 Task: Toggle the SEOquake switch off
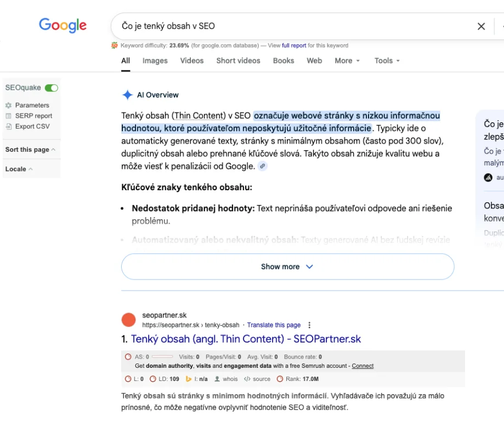tap(52, 88)
